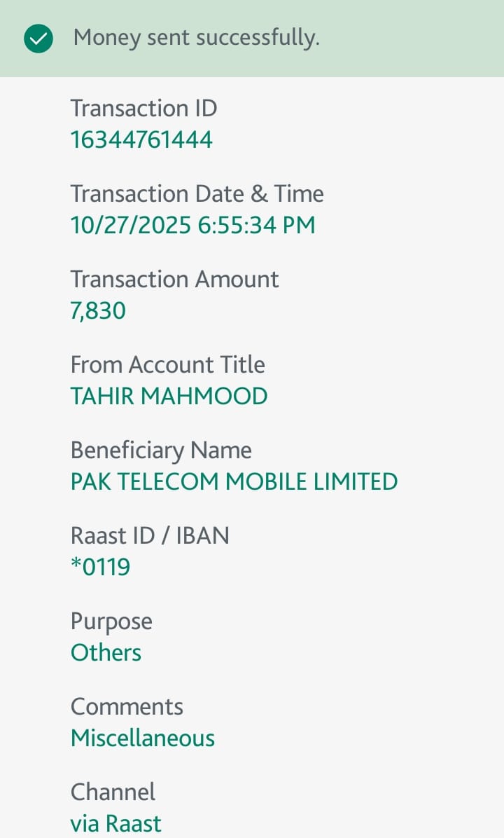Tap the channel value 'via Raast'
This screenshot has width=504, height=838.
click(x=116, y=824)
